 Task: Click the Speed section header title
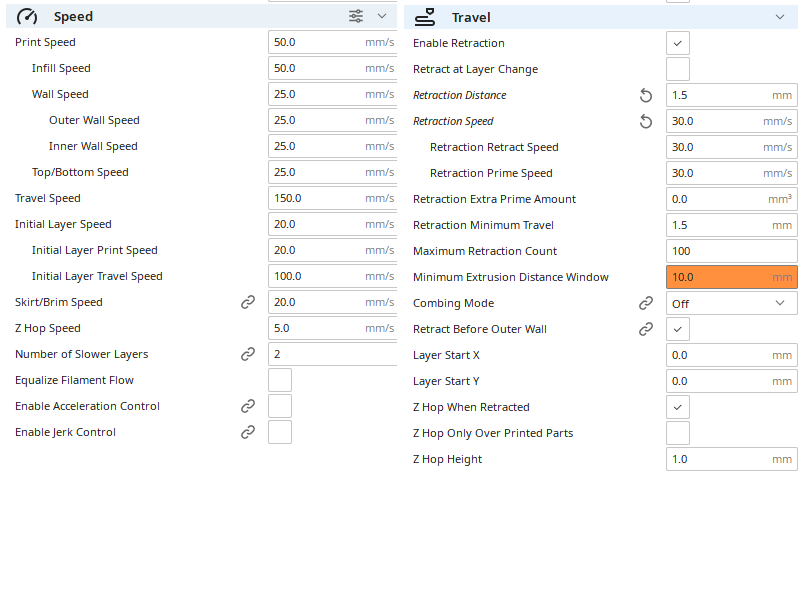tap(73, 16)
